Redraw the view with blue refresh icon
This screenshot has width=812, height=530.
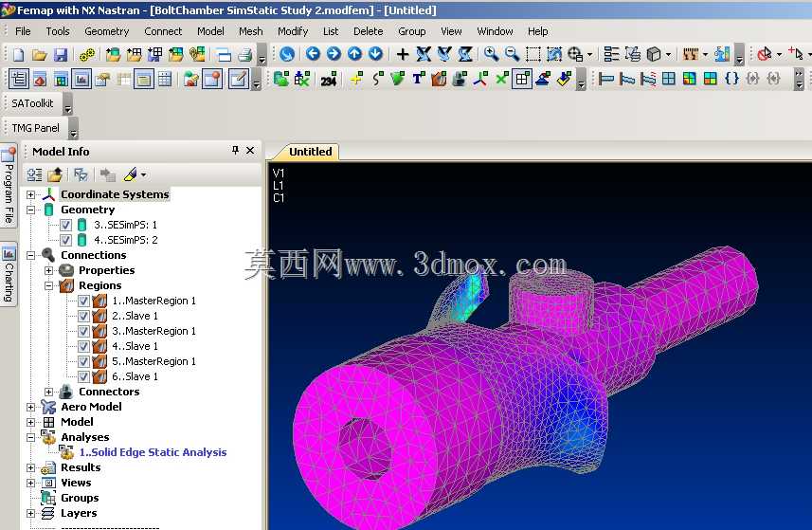(x=287, y=54)
